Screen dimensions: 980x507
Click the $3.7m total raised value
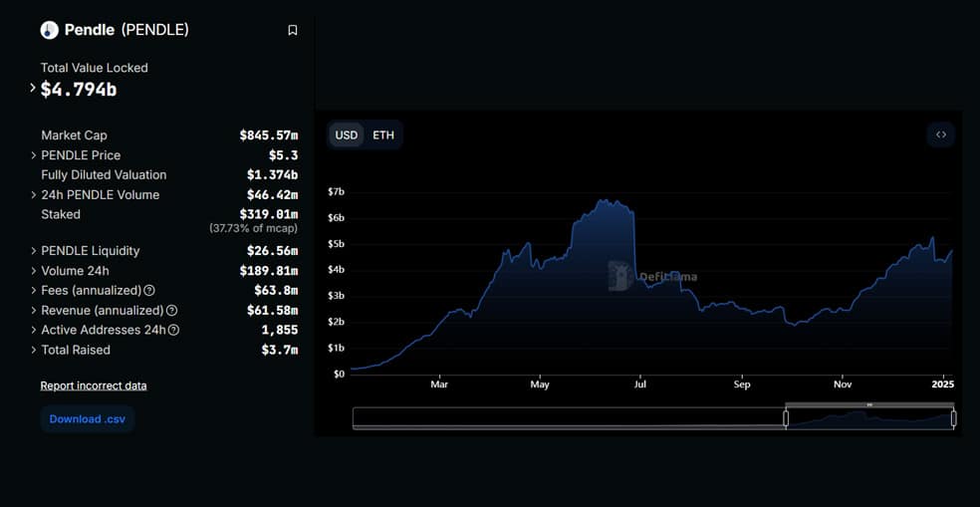[x=280, y=350]
